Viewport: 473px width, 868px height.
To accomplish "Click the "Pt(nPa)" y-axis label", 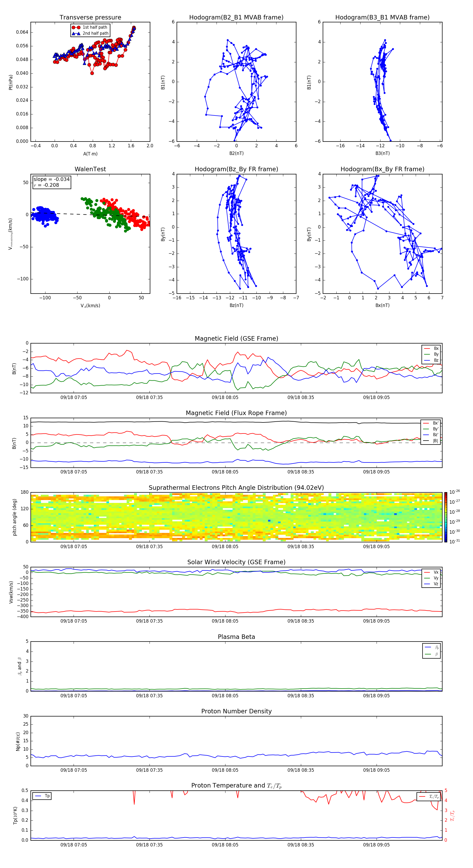I will (x=11, y=82).
